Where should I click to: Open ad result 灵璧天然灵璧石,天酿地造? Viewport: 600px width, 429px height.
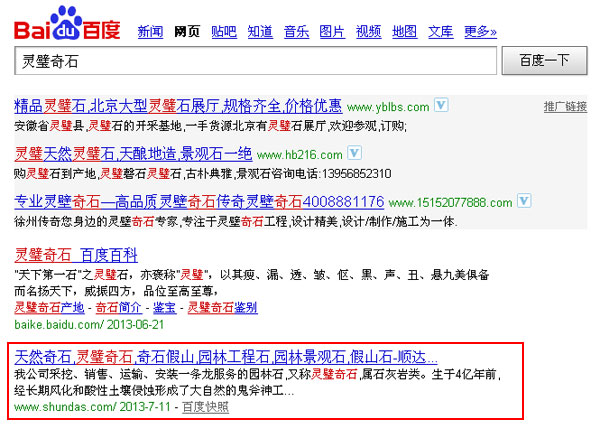point(133,154)
